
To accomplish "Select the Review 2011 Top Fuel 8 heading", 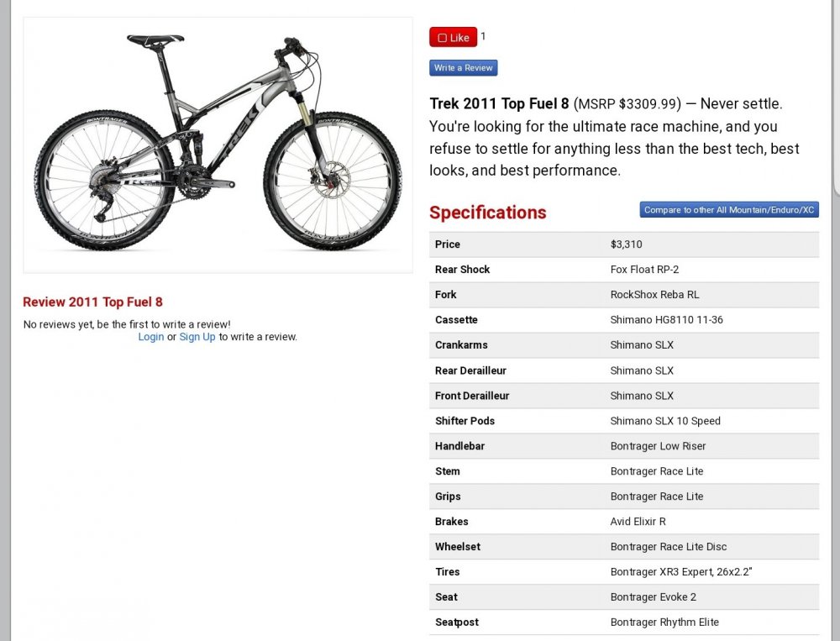I will click(x=93, y=302).
